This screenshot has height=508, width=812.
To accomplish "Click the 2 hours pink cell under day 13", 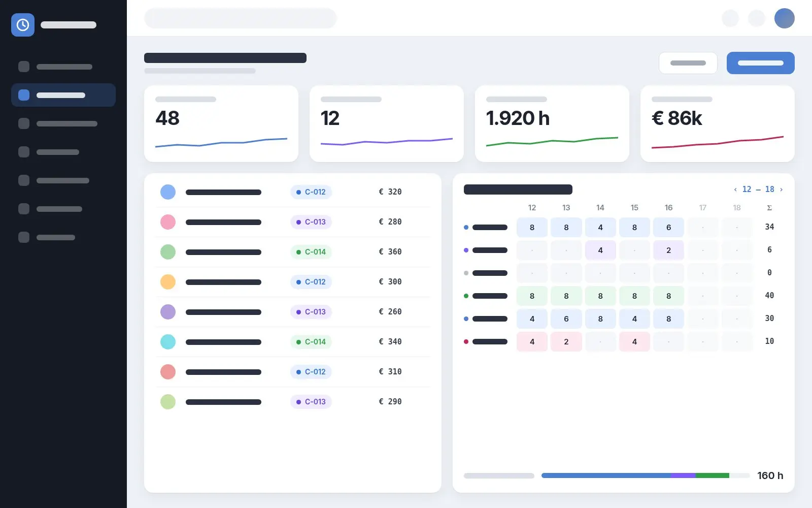I will click(566, 342).
